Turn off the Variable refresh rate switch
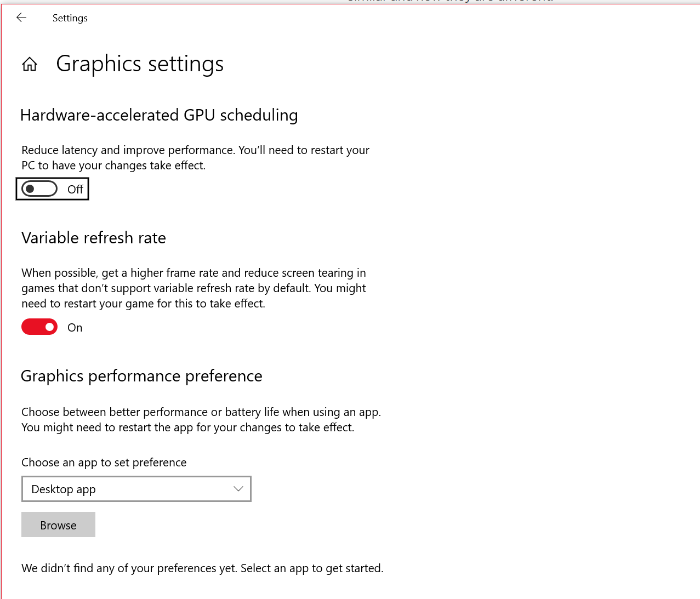The image size is (700, 599). pos(39,327)
